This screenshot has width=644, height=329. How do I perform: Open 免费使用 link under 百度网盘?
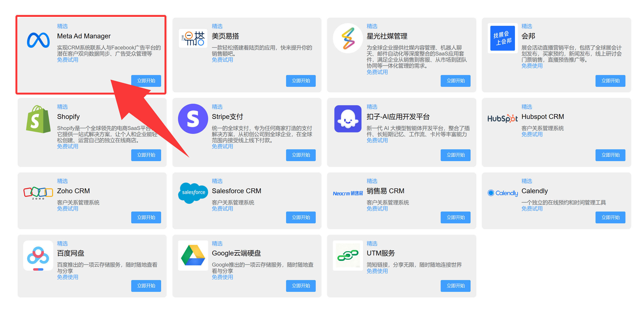click(68, 277)
